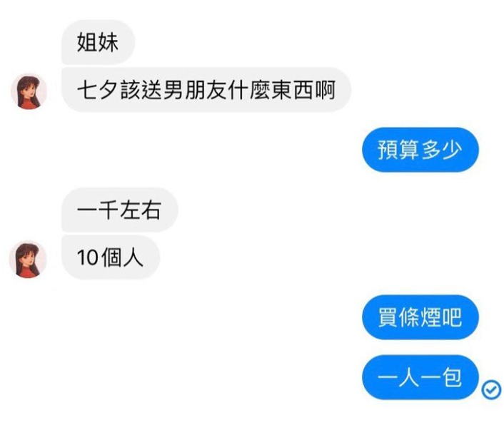Select the 七夕該送男朋友什麼東西啊 message bubble
504x440 pixels.
coord(206,90)
